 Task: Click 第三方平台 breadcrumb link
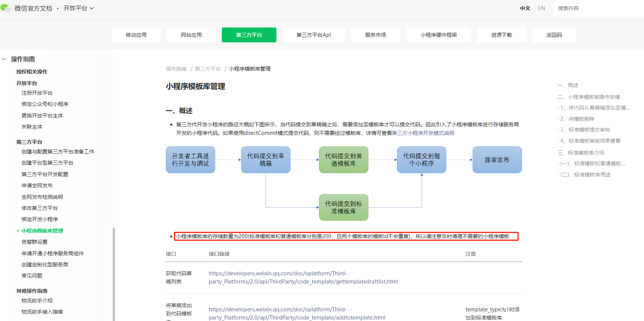[208, 69]
